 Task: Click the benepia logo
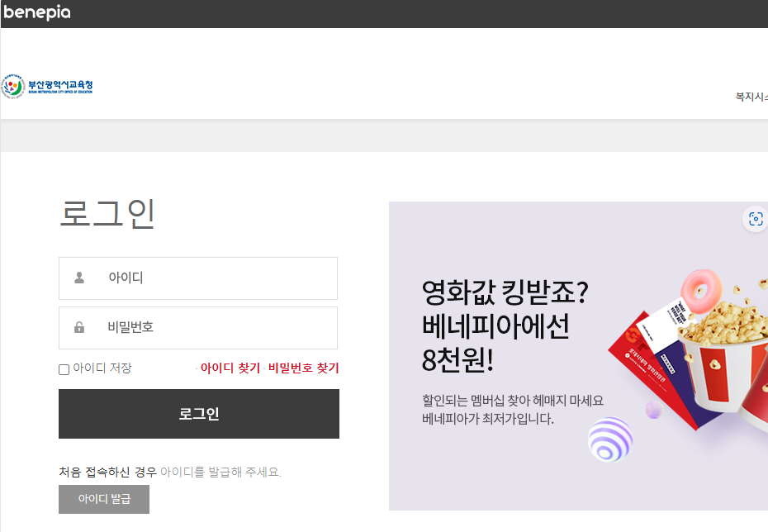37,12
